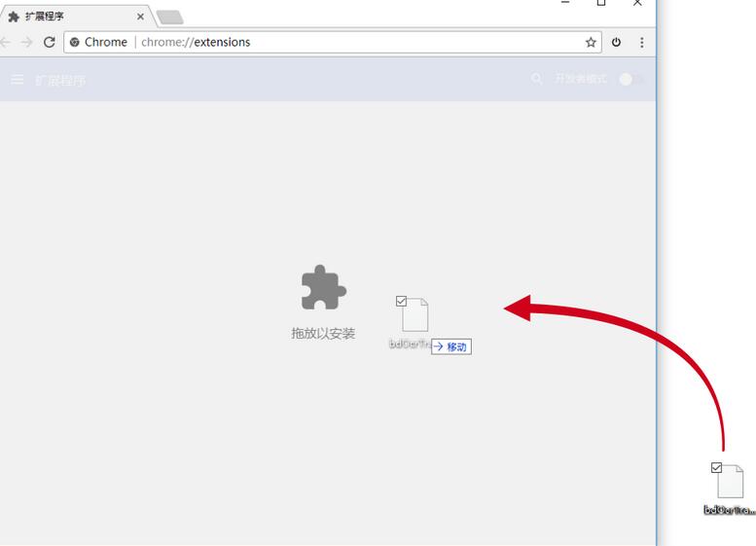This screenshot has width=756, height=546.
Task: Bookmark page with the star icon
Action: (x=591, y=42)
